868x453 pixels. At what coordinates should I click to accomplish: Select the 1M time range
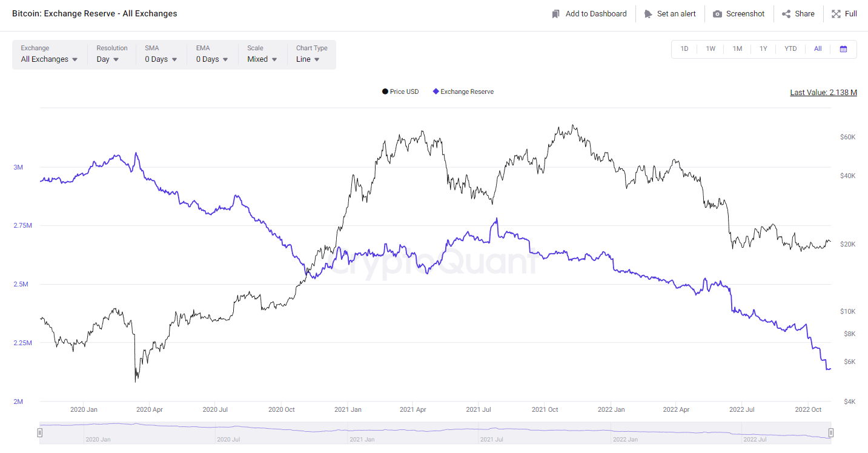click(737, 49)
